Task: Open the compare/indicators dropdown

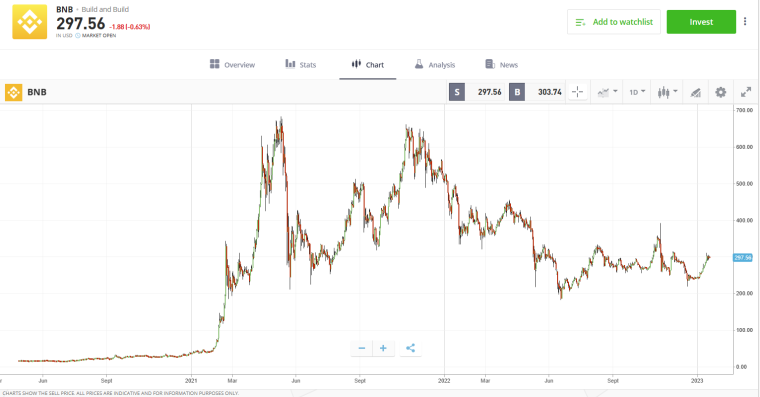Action: [x=607, y=92]
